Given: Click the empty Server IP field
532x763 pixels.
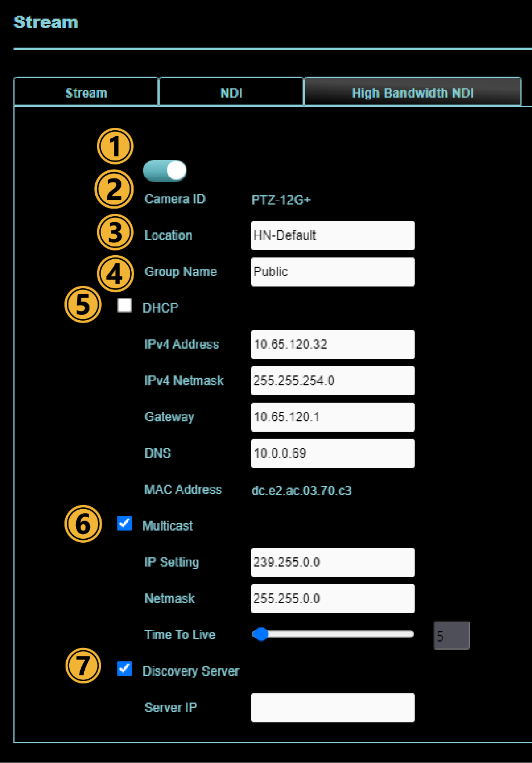Looking at the screenshot, I should (332, 708).
